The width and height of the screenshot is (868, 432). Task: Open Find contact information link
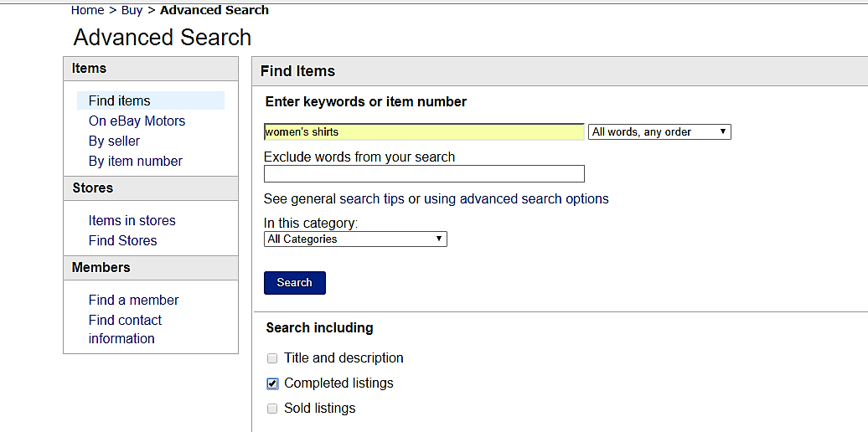coord(125,329)
